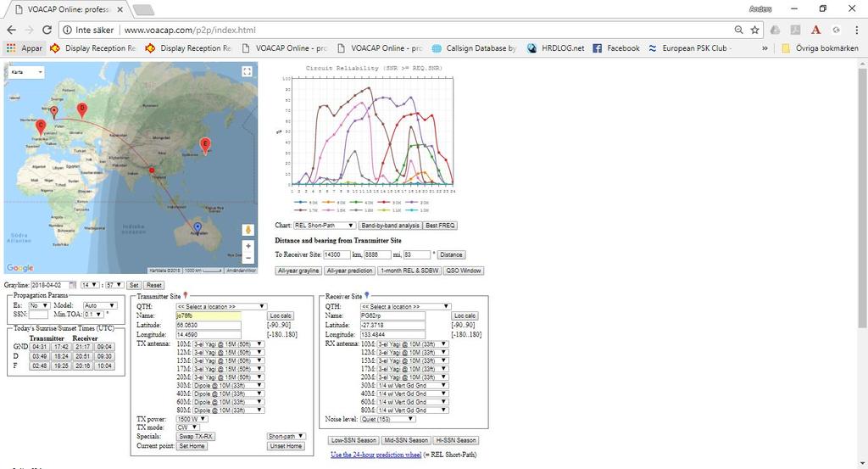Click the All-year prediction button
Image resolution: width=868 pixels, height=469 pixels.
click(x=349, y=271)
